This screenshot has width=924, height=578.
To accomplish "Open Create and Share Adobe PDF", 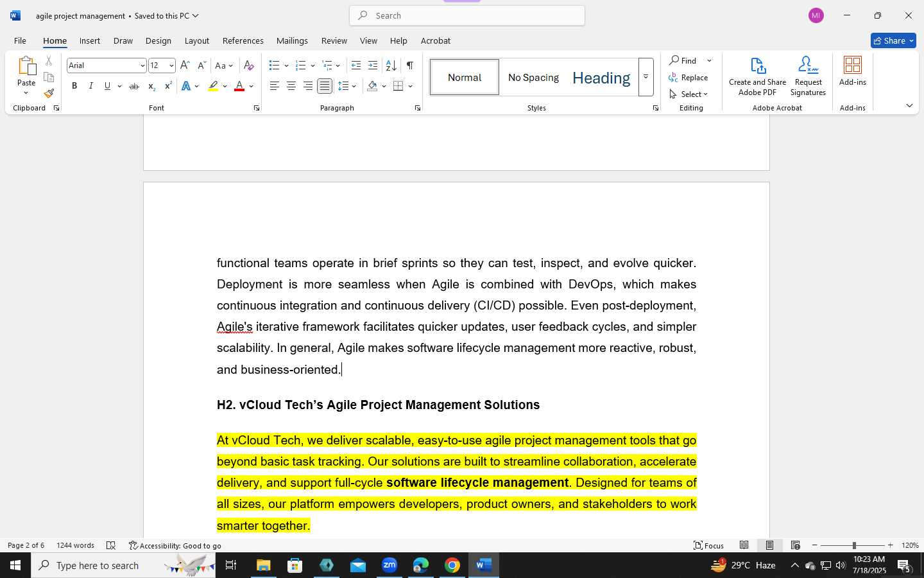I will click(757, 76).
